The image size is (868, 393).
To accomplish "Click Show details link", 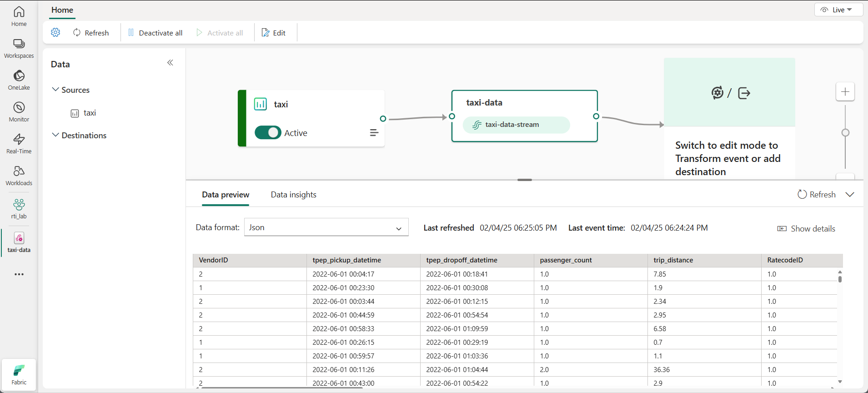I will pos(806,229).
